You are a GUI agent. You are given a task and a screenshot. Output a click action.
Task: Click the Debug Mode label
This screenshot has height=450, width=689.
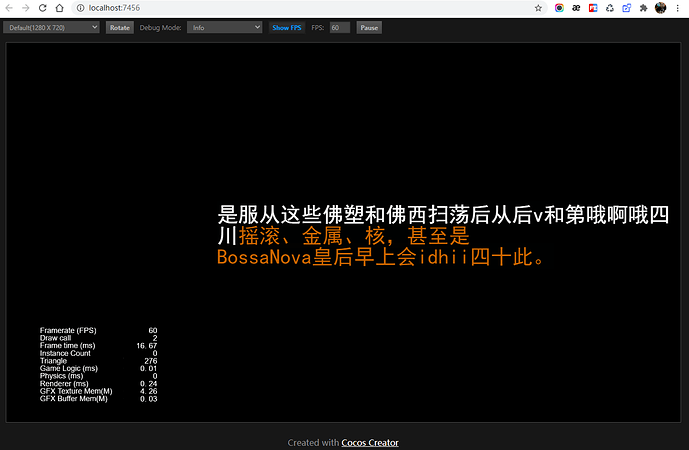coord(160,28)
